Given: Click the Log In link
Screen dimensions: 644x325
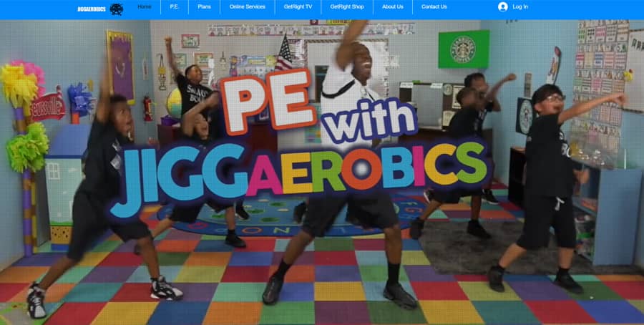Looking at the screenshot, I should click(x=520, y=7).
